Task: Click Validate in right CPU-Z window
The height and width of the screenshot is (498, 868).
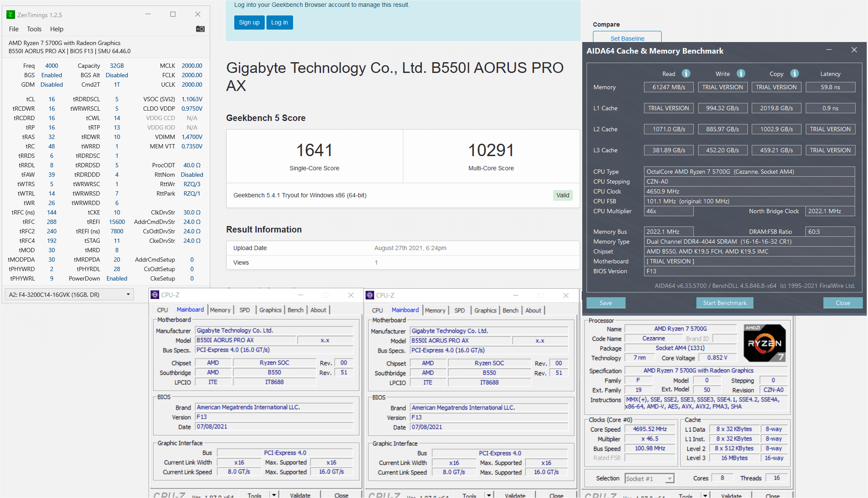Action: (731, 495)
